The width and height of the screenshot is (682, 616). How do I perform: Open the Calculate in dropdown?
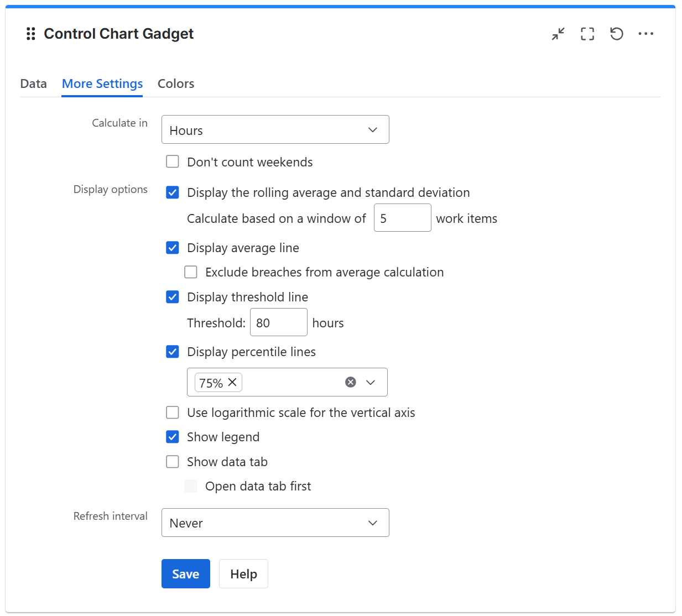tap(275, 129)
